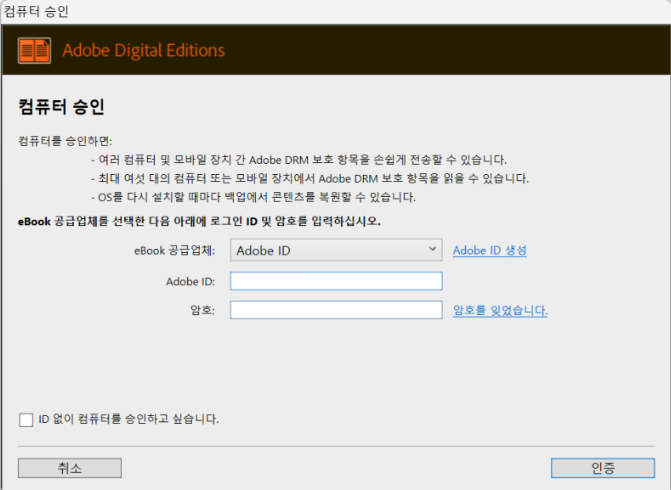This screenshot has height=490, width=671.
Task: Click the '암호:' field label
Action: coord(202,310)
